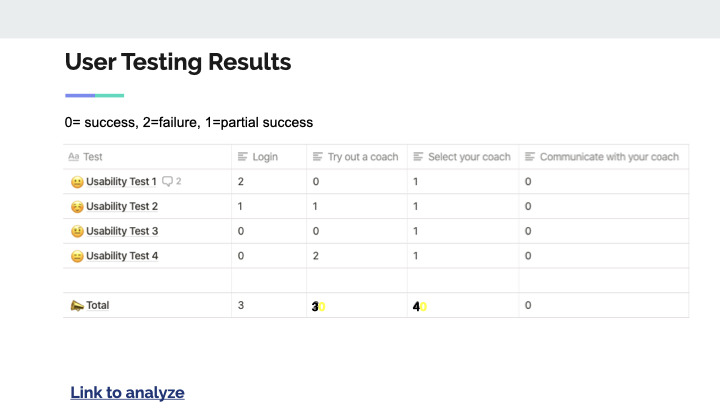Select the Communicate with your coach column header
Viewport: 720px width, 405px height.
coord(604,157)
